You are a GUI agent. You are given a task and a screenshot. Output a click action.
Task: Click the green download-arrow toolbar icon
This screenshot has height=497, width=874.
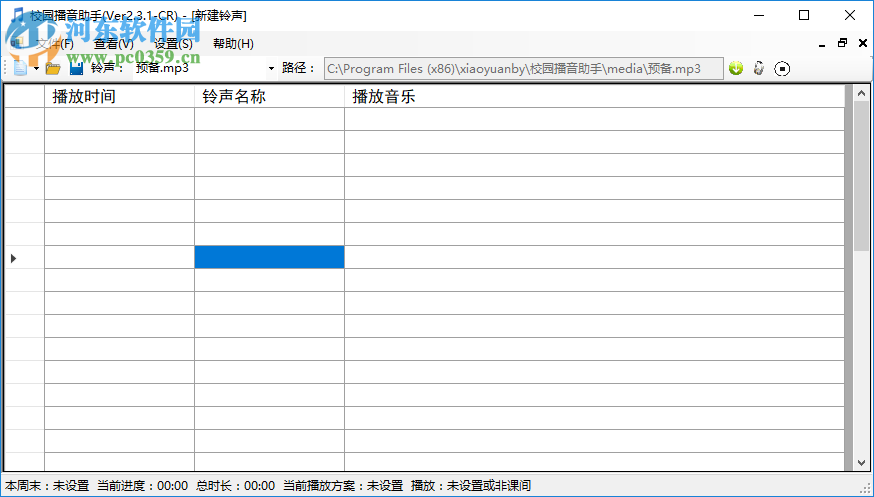736,69
